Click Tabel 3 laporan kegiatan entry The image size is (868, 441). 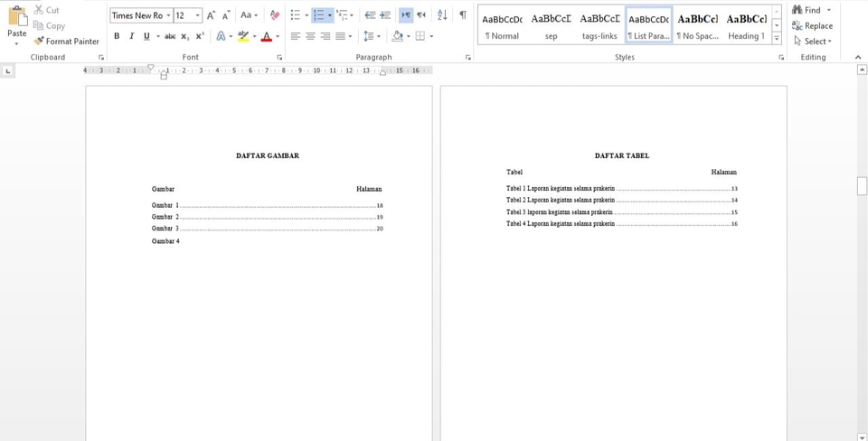point(622,212)
